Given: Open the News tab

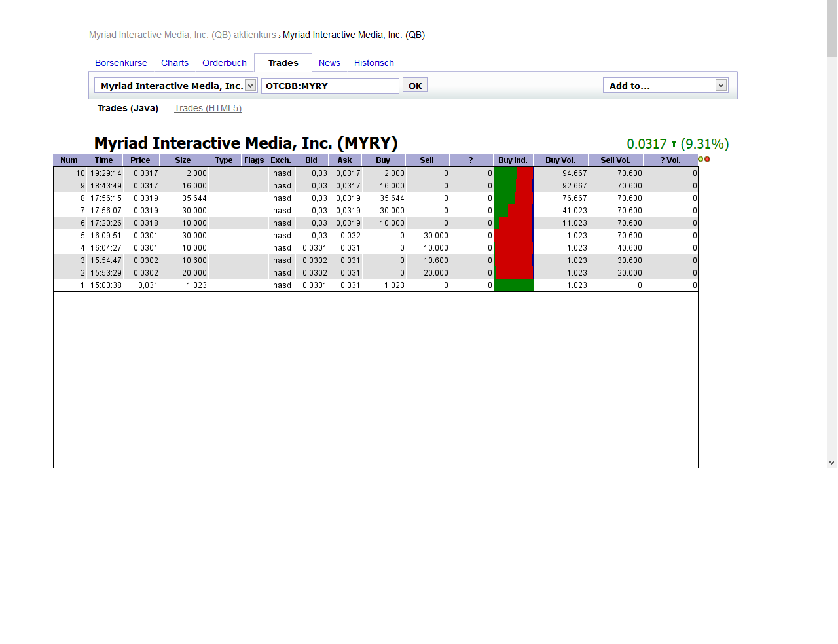Looking at the screenshot, I should coord(329,63).
